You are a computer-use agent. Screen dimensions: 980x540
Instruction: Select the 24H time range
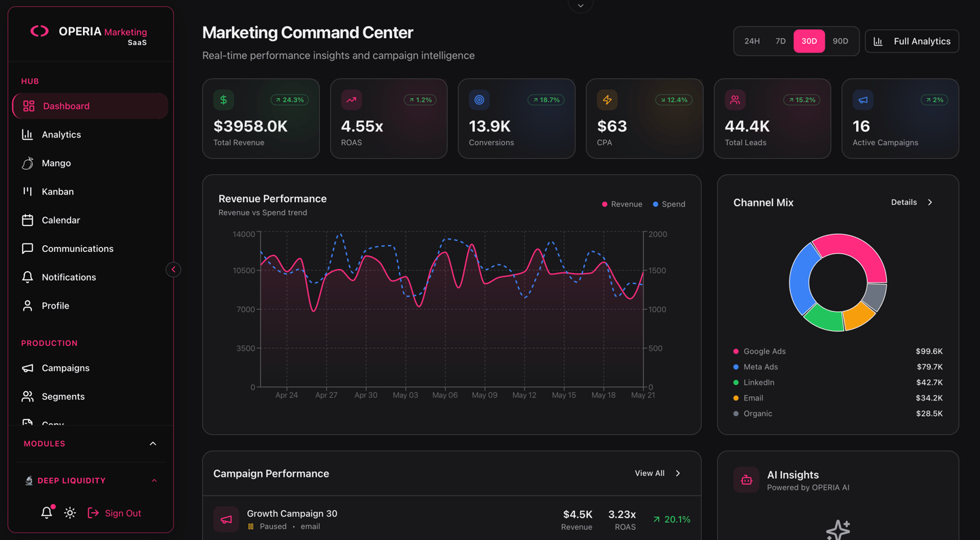752,41
